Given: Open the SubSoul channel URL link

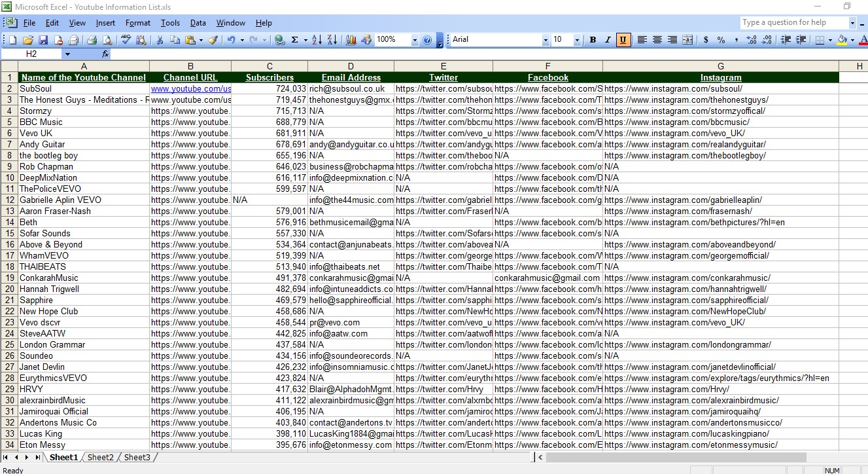Looking at the screenshot, I should [190, 88].
